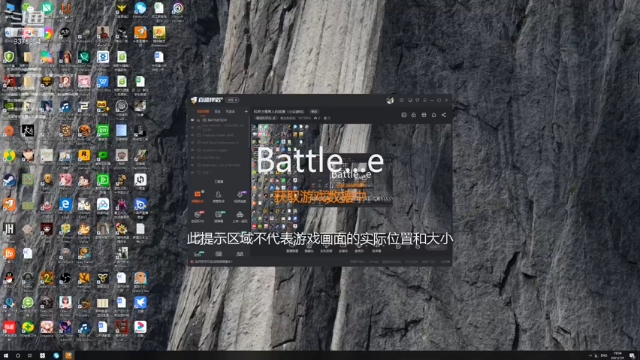The image size is (640, 360).
Task: Open the Microsoft Edge desktop shortcut
Action: [x=65, y=204]
